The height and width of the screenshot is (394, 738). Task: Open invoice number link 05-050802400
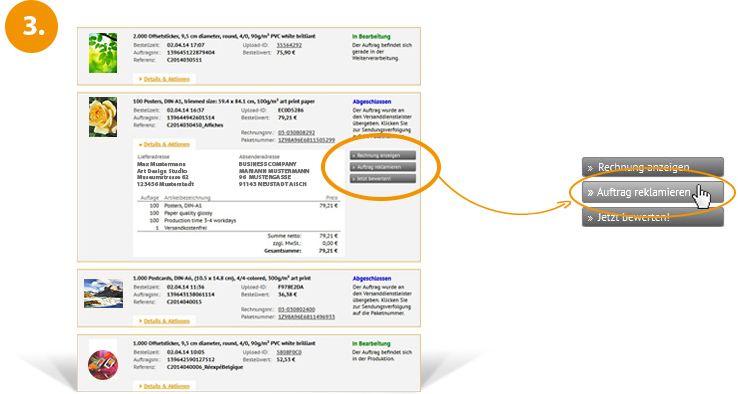(x=297, y=310)
